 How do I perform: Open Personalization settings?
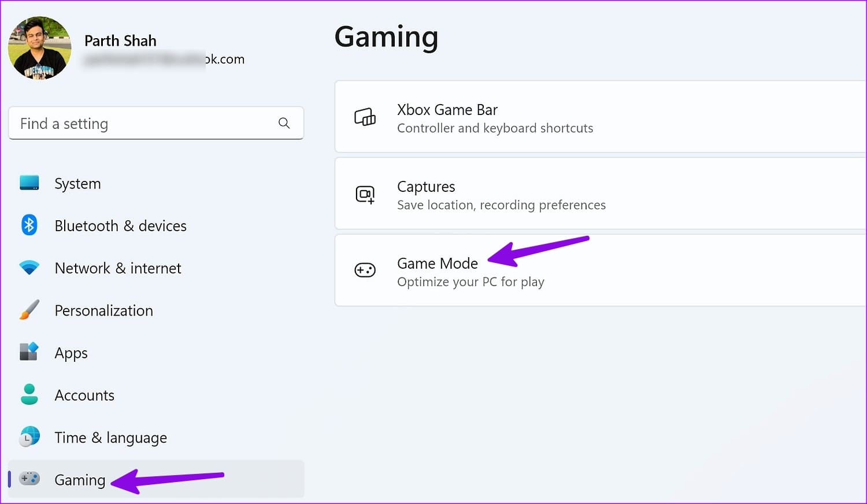(x=103, y=310)
